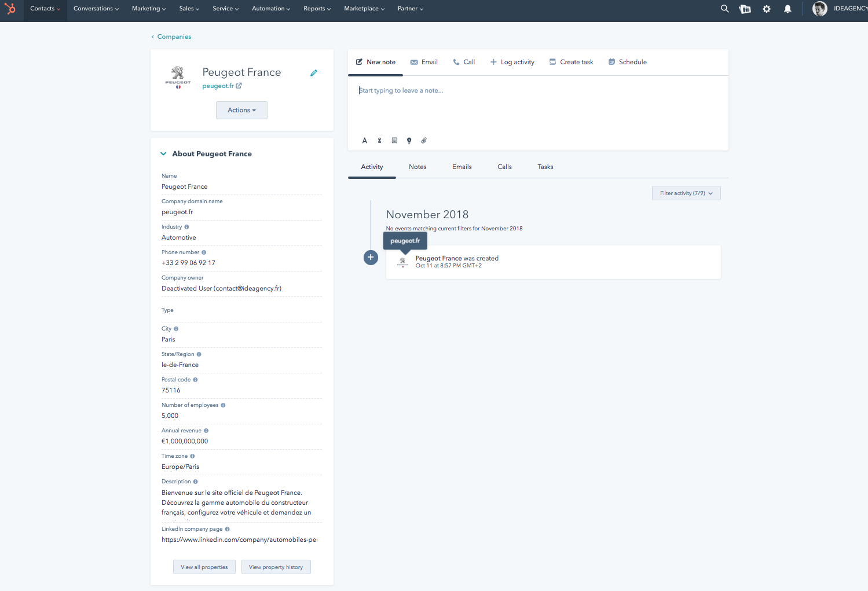868x591 pixels.
Task: Click View all properties button
Action: point(204,567)
